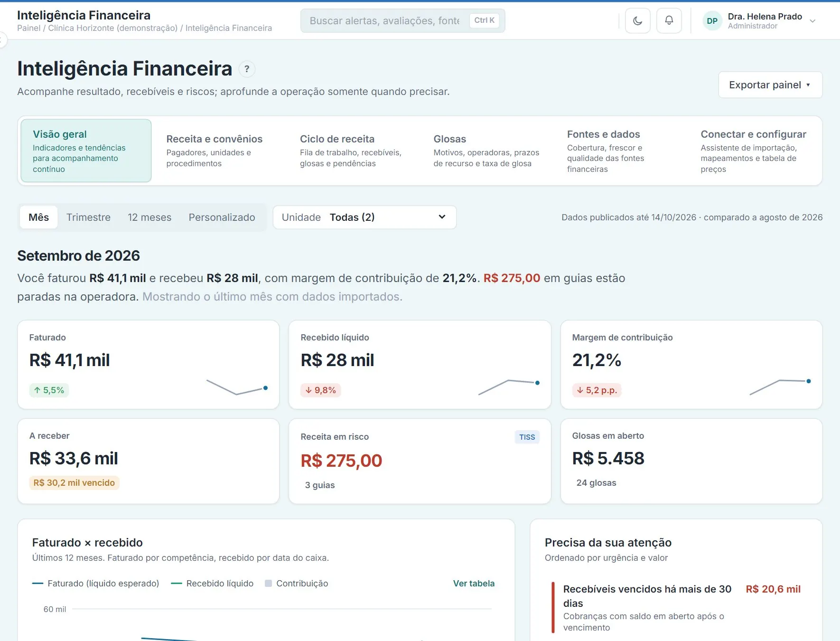Choose the Personalizado period
Viewport: 840px width, 641px height.
(x=222, y=217)
